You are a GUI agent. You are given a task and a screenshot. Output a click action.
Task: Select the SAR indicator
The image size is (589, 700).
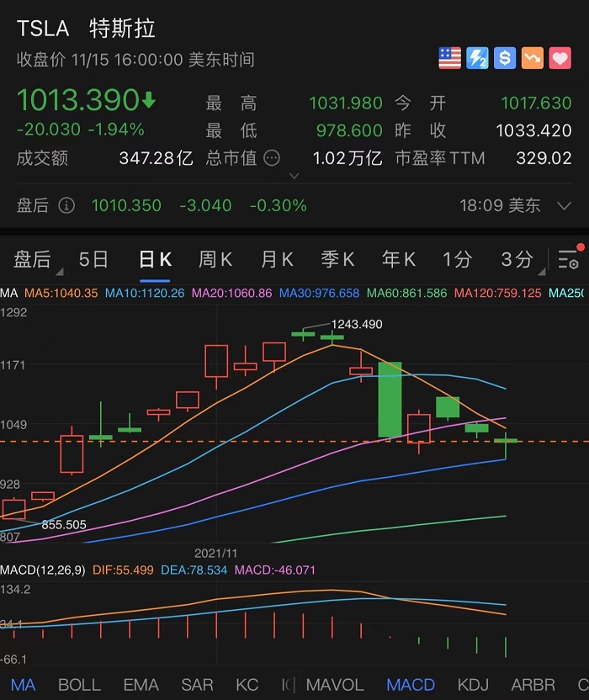coord(198,685)
